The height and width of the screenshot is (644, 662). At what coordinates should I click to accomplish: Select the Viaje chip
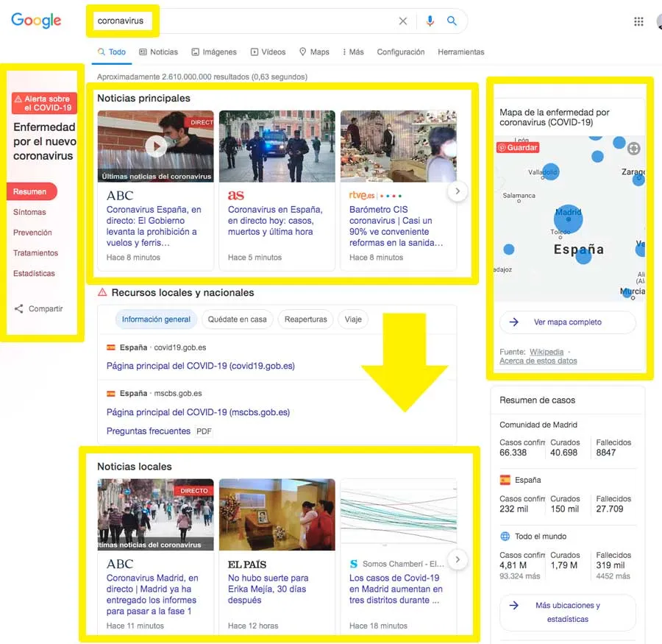[x=353, y=319]
